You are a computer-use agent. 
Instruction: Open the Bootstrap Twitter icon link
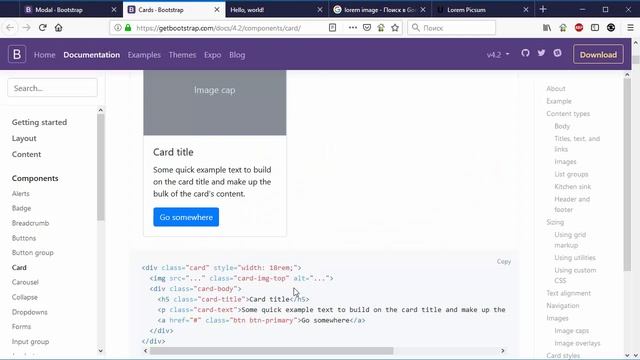(x=541, y=53)
